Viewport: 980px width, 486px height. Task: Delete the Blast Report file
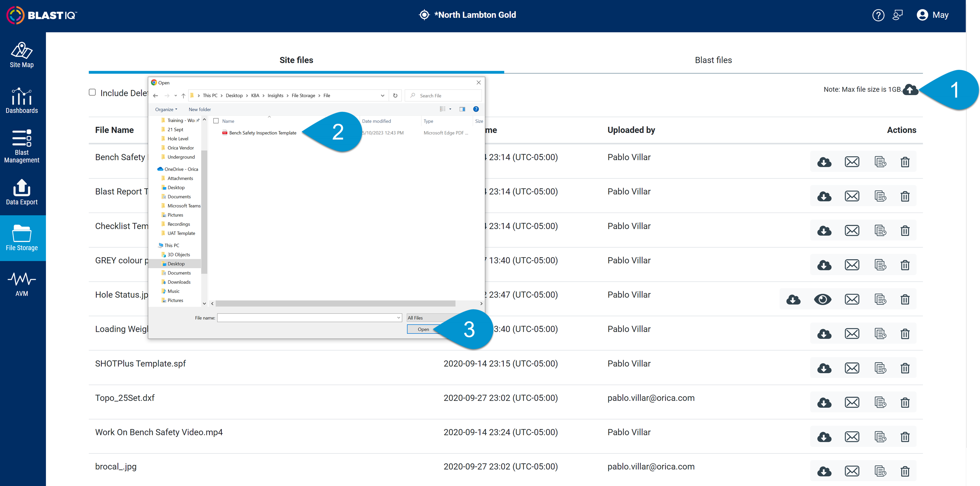click(905, 197)
